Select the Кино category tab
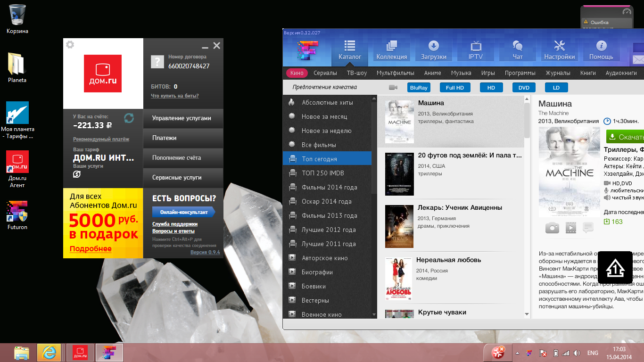 tap(297, 73)
